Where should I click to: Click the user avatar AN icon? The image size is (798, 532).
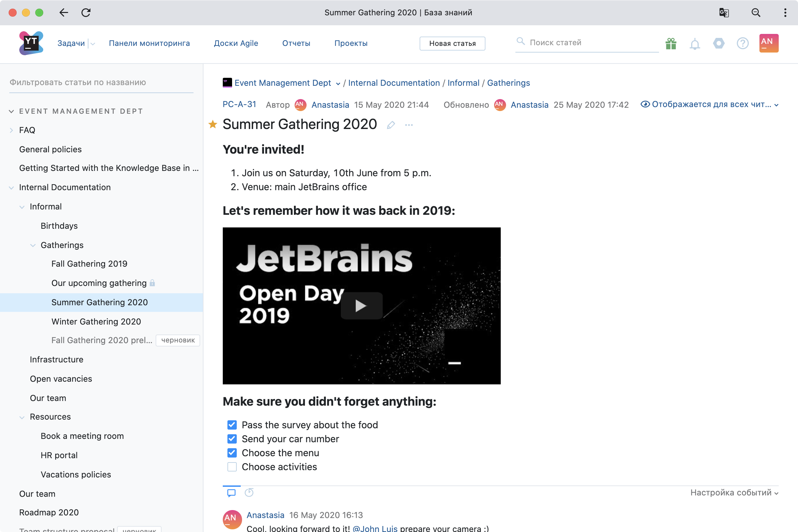coord(768,43)
